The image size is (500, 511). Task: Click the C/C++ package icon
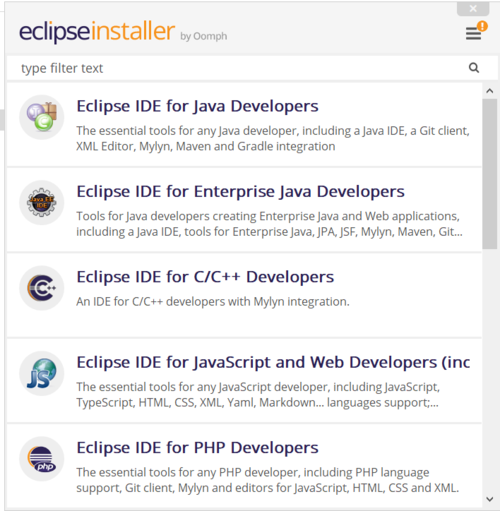tap(42, 288)
